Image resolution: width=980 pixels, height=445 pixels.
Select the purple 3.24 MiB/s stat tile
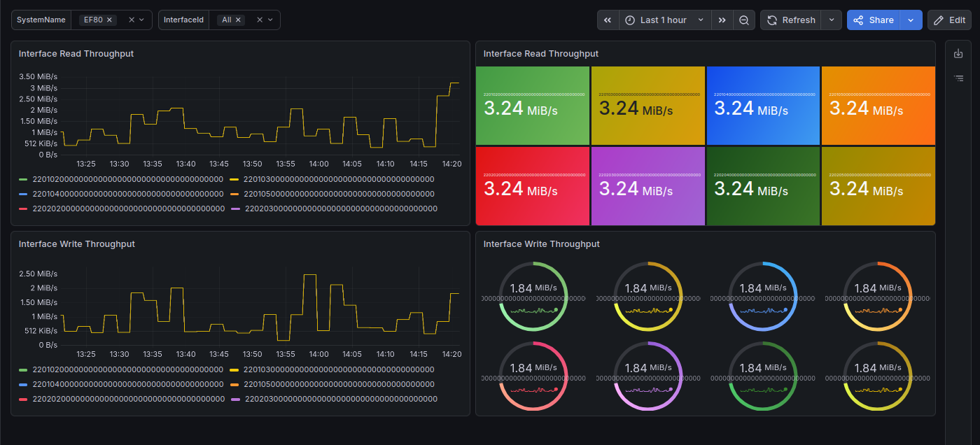pos(648,186)
